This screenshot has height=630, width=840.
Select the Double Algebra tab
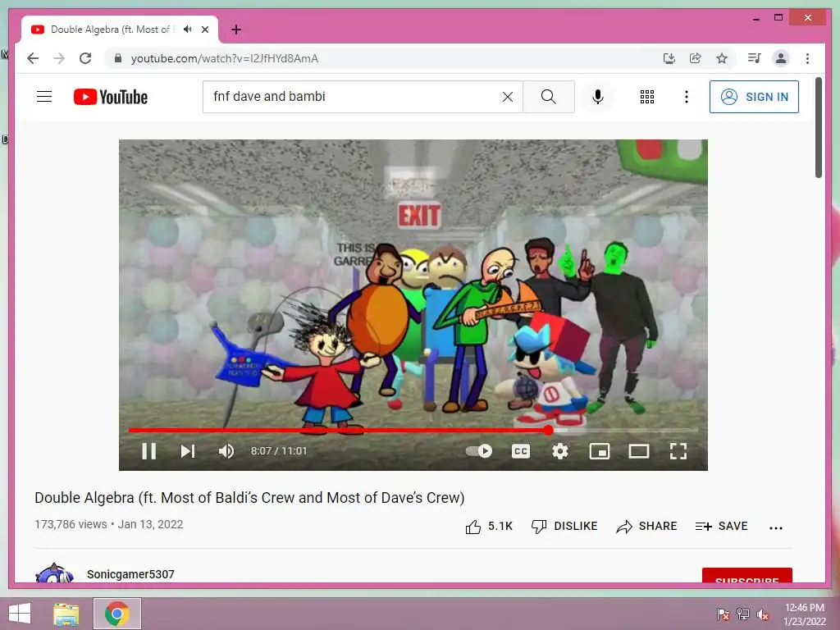pos(120,30)
